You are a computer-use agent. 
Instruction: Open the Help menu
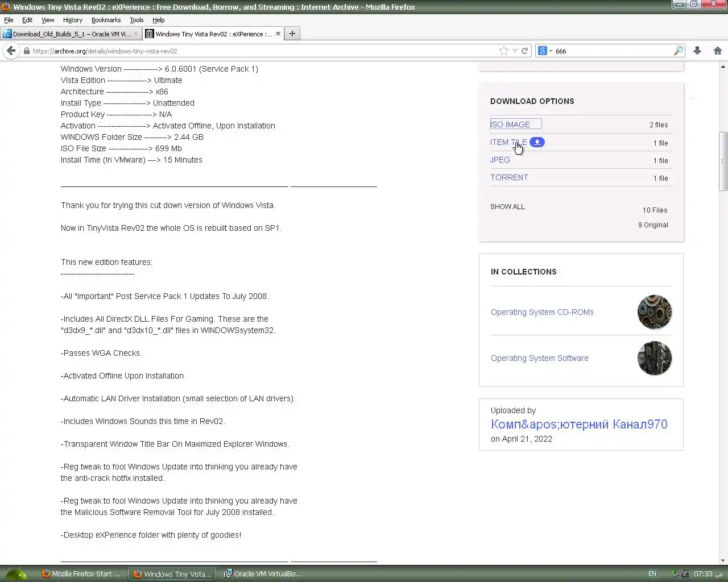point(159,20)
